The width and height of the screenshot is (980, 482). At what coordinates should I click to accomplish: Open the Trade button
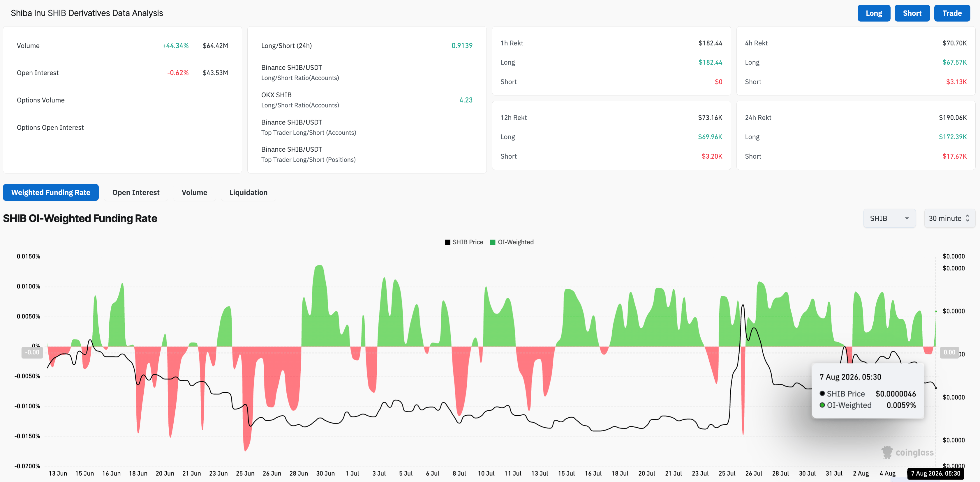[952, 13]
